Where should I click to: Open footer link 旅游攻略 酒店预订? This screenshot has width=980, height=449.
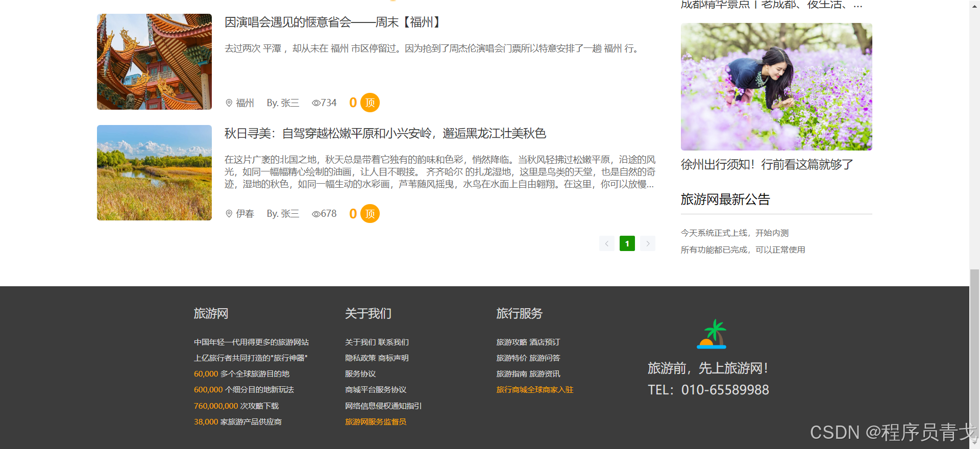pos(528,342)
